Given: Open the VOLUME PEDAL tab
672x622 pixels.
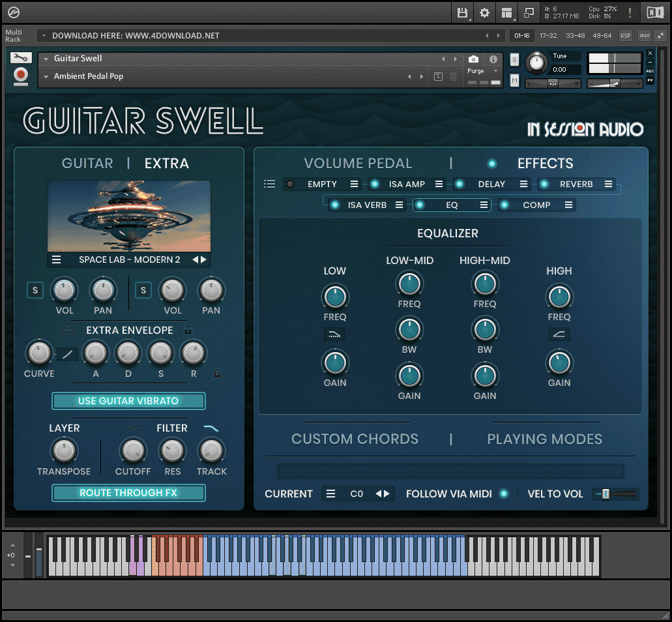Looking at the screenshot, I should click(x=358, y=164).
